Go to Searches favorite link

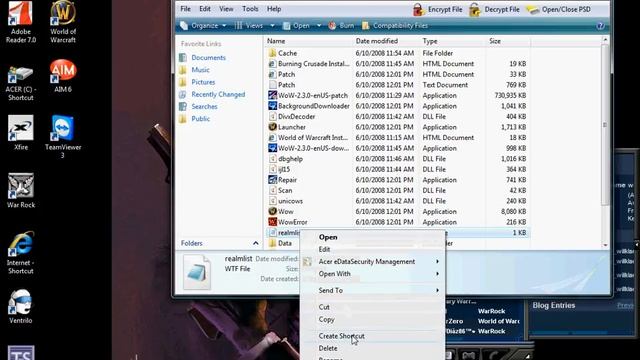204,107
